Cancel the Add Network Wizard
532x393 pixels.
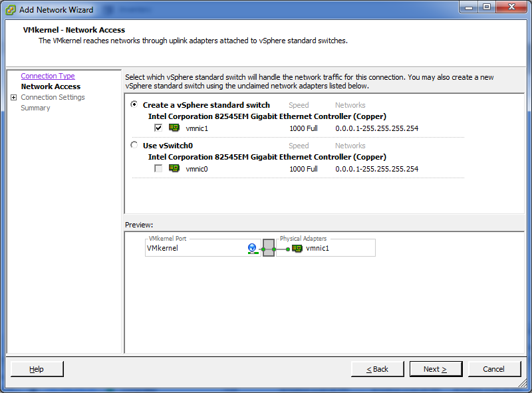click(494, 369)
